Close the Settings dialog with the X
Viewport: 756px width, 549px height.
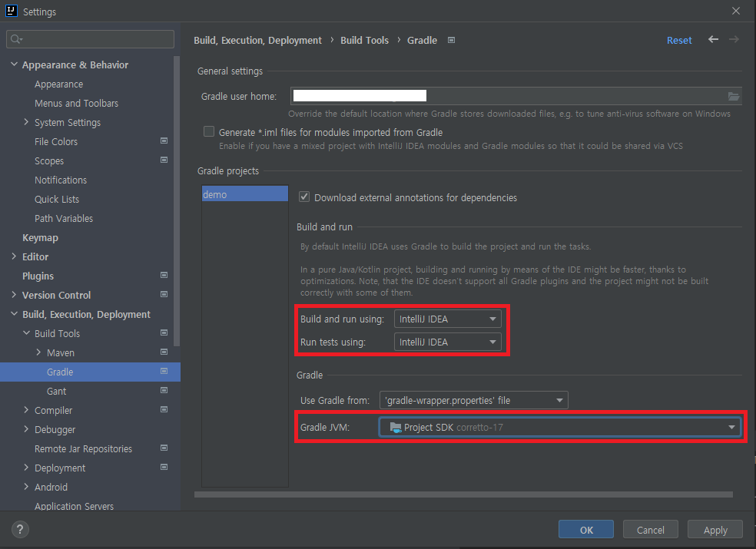pyautogui.click(x=736, y=11)
